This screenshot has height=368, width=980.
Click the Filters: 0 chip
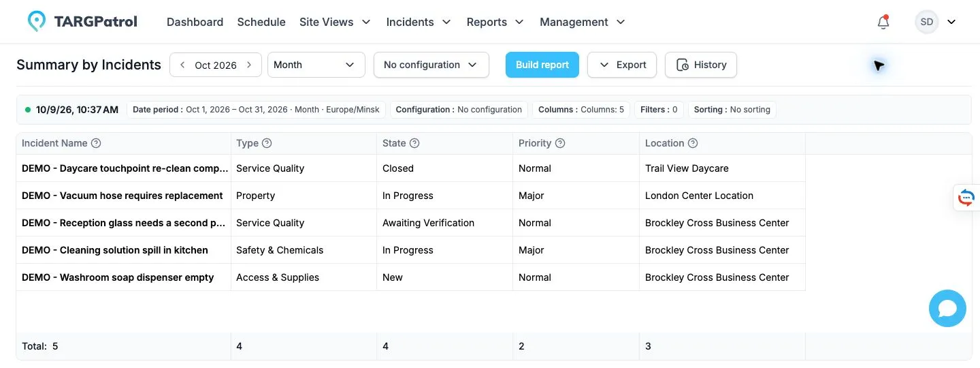(659, 110)
